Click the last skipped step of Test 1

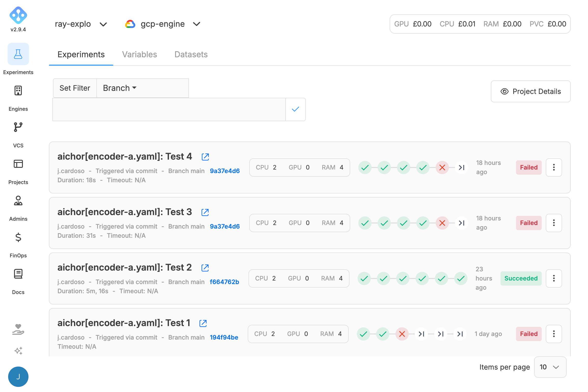[x=460, y=334]
